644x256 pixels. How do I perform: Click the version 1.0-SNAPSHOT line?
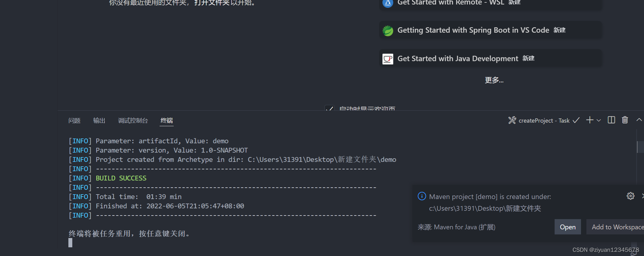coord(158,150)
